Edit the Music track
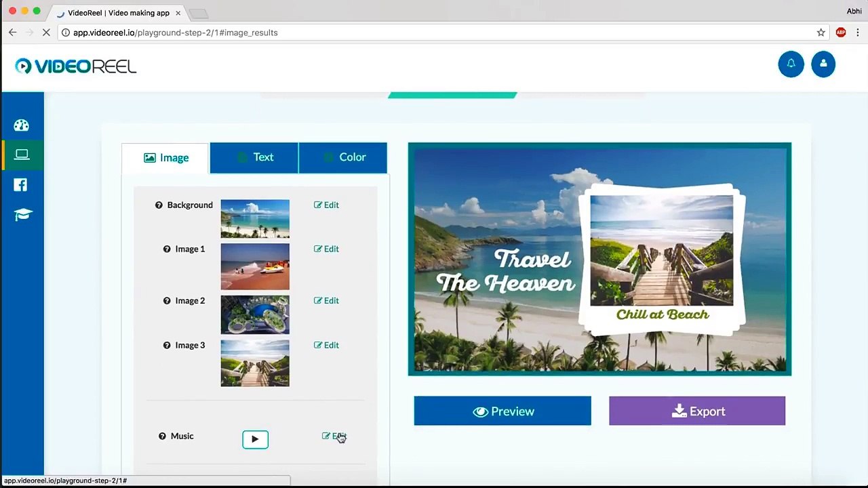The height and width of the screenshot is (488, 868). tap(334, 436)
